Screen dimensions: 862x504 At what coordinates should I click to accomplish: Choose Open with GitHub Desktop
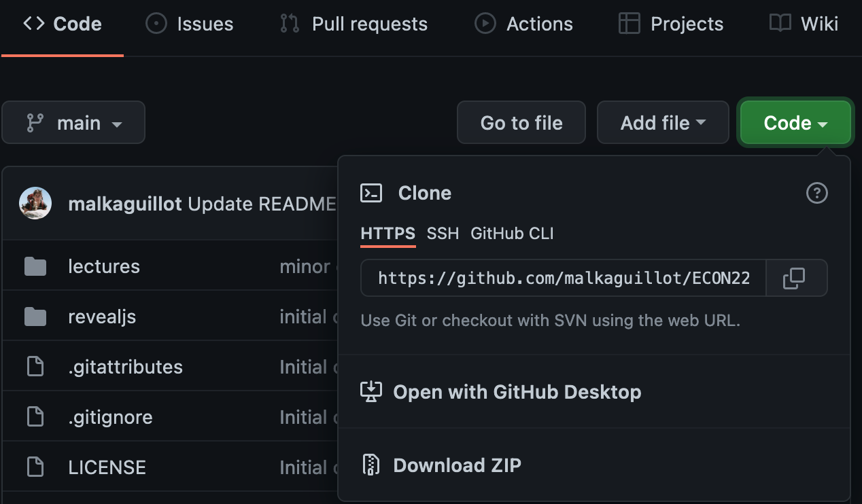pos(517,392)
